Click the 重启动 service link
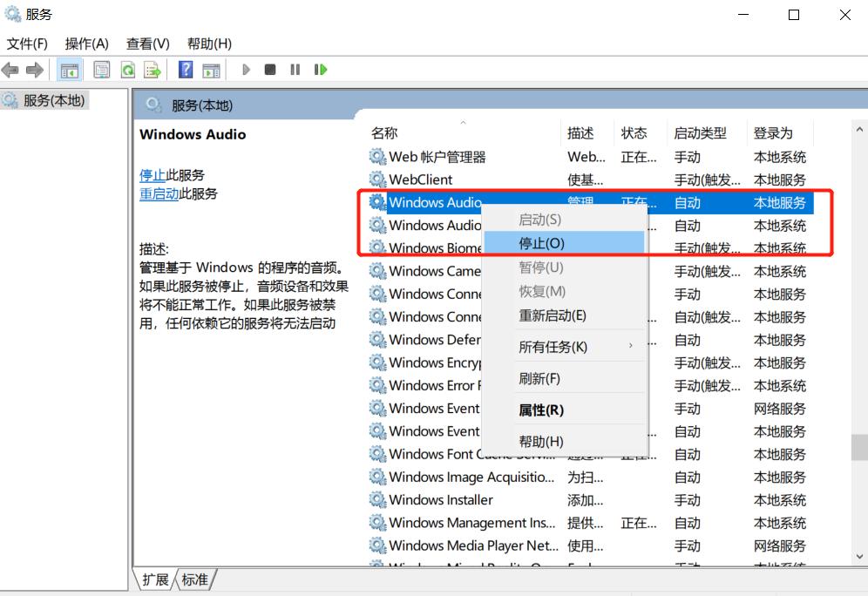 (x=159, y=193)
